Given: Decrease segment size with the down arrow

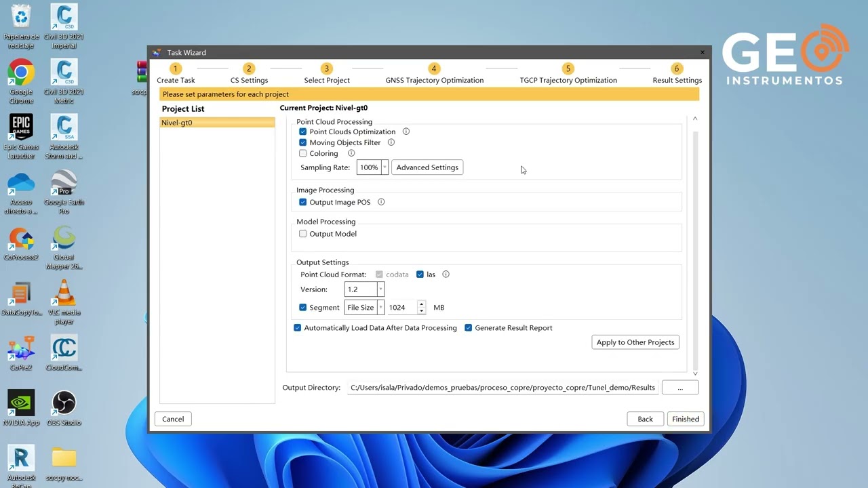Looking at the screenshot, I should 422,311.
